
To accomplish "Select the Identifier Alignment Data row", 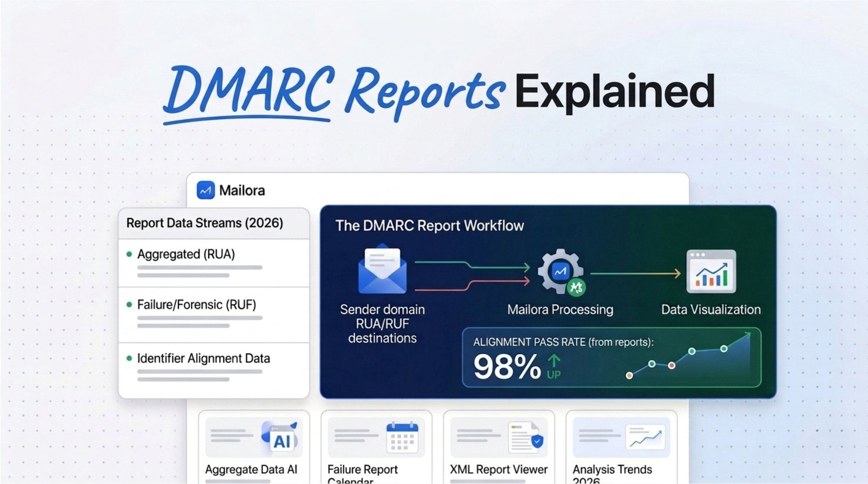I will (x=214, y=370).
